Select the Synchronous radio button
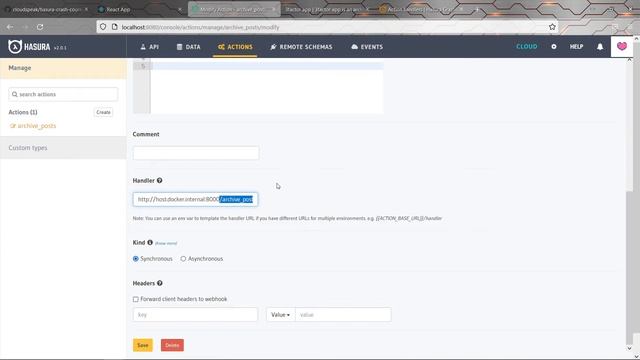This screenshot has height=360, width=640. tap(136, 259)
